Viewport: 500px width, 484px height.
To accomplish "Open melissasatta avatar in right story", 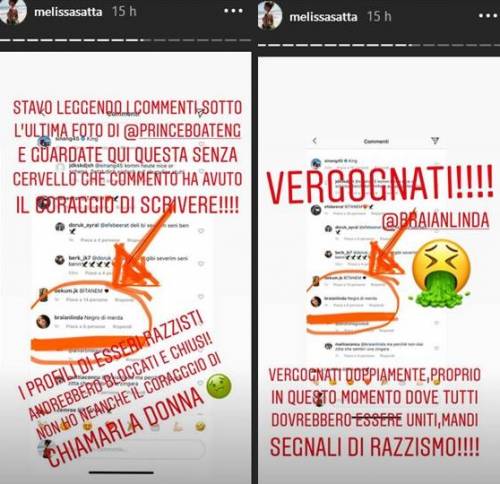I will click(x=270, y=16).
